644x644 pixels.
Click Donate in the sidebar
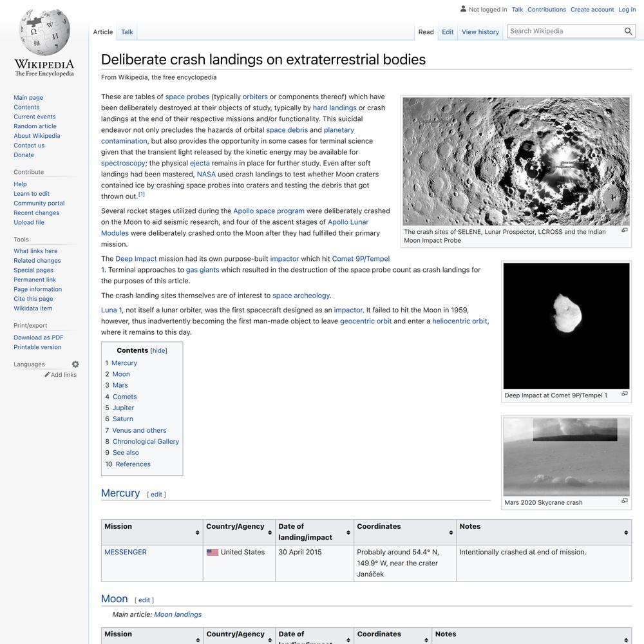[x=24, y=155]
